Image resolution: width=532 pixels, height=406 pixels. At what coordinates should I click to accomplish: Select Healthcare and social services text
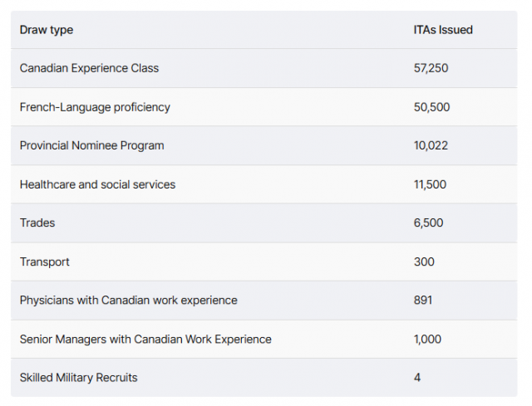pos(98,184)
